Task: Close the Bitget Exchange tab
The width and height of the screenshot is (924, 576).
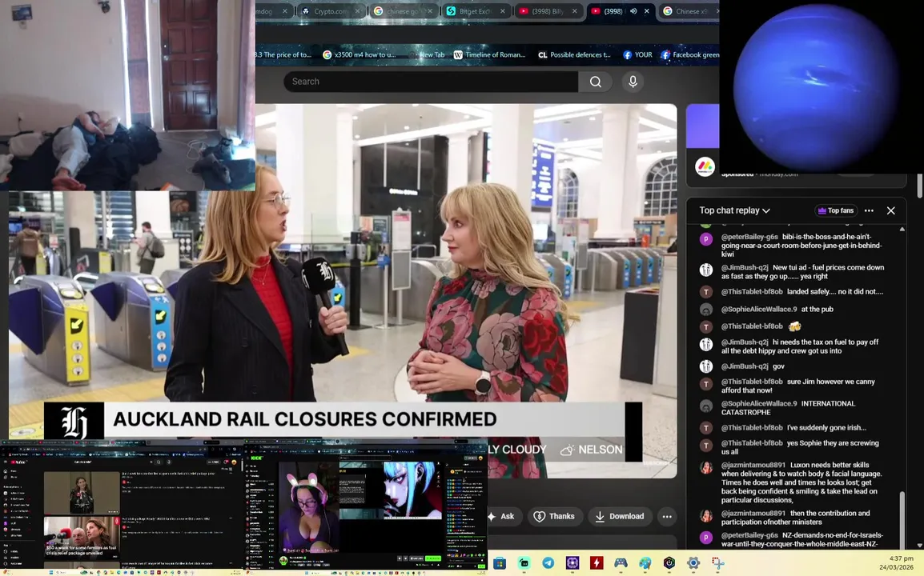Action: (503, 11)
